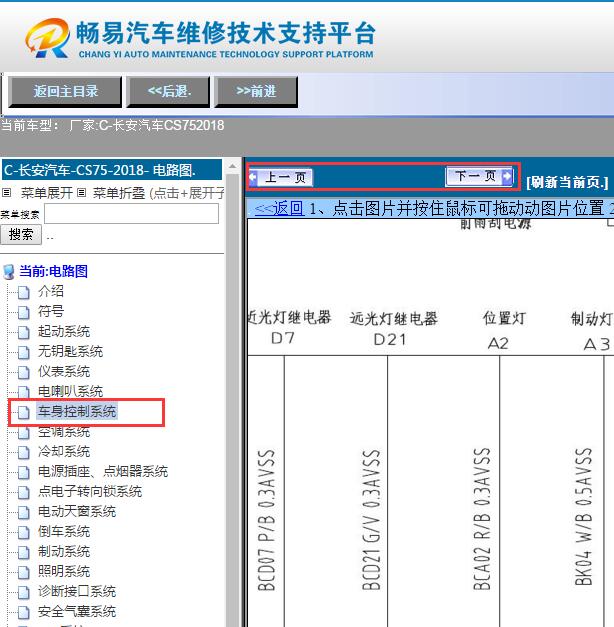The image size is (614, 627).
Task: Click wire label BCD21 G/V 0.3AVSS
Action: [371, 520]
